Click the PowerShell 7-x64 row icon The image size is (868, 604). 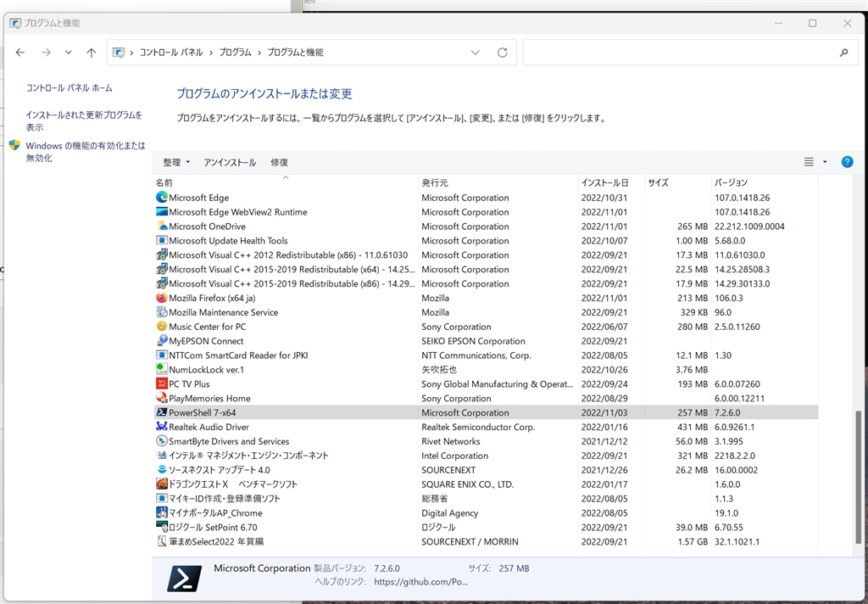pos(162,412)
